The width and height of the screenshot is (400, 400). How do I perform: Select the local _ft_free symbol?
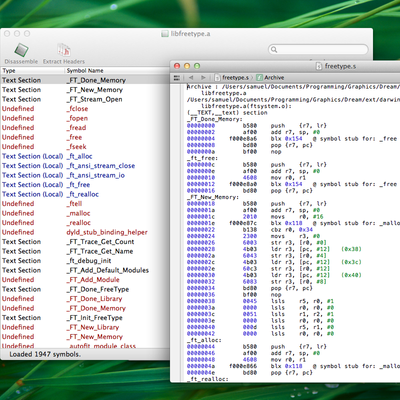click(85, 185)
